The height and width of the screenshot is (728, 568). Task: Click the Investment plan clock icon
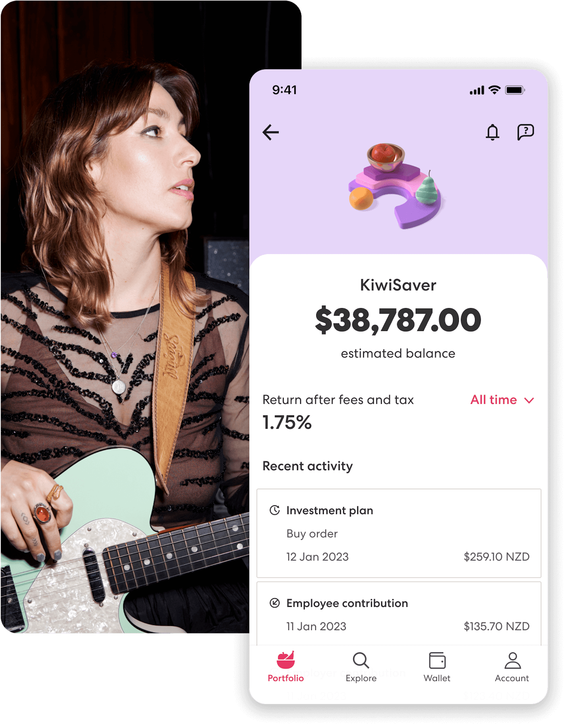pos(275,510)
